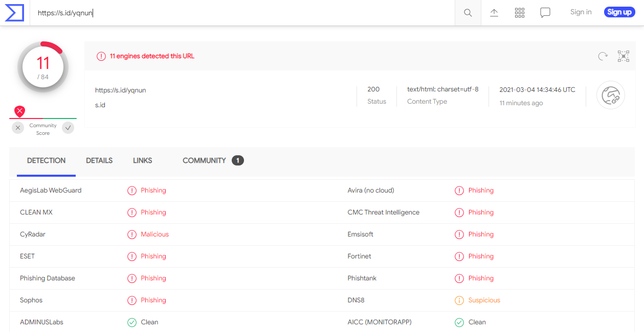Open the upload file icon
Image resolution: width=644 pixels, height=332 pixels.
[494, 13]
